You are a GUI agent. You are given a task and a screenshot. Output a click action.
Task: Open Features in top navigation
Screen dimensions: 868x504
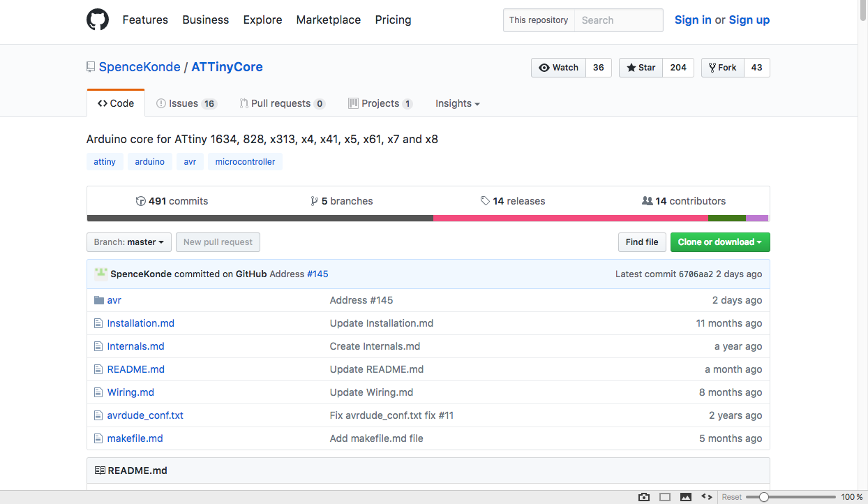click(145, 20)
